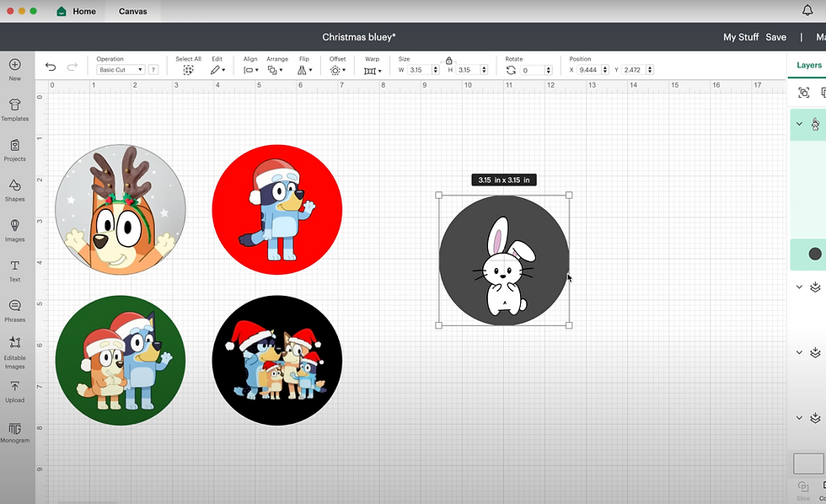Select the reindeer antlers Bingo circle
This screenshot has height=504, width=826.
(121, 210)
